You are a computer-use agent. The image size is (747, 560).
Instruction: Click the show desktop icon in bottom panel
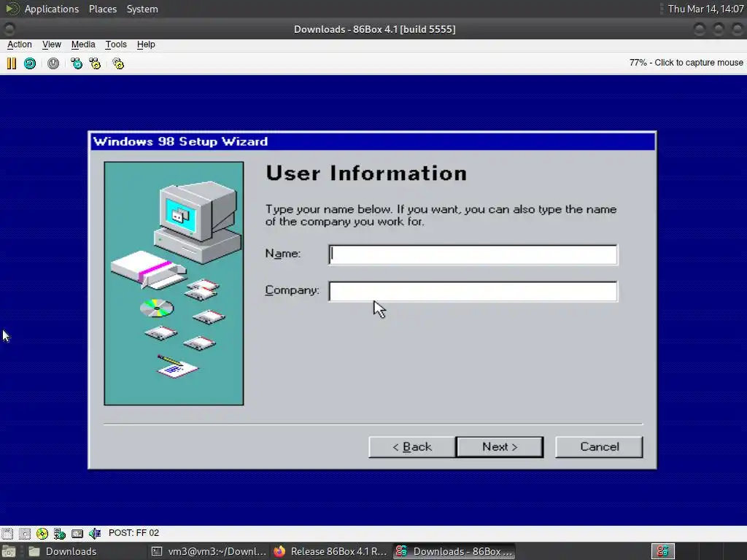click(x=9, y=551)
